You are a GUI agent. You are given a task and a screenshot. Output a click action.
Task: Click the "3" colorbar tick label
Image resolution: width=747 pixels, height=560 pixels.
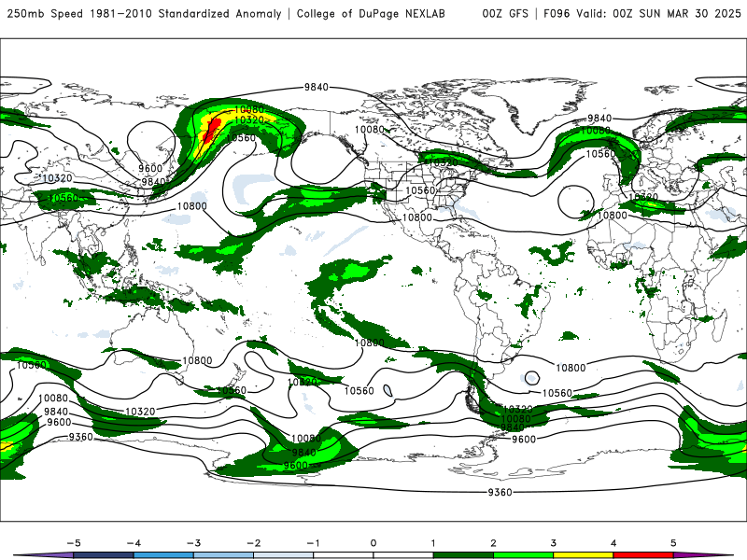(x=553, y=543)
